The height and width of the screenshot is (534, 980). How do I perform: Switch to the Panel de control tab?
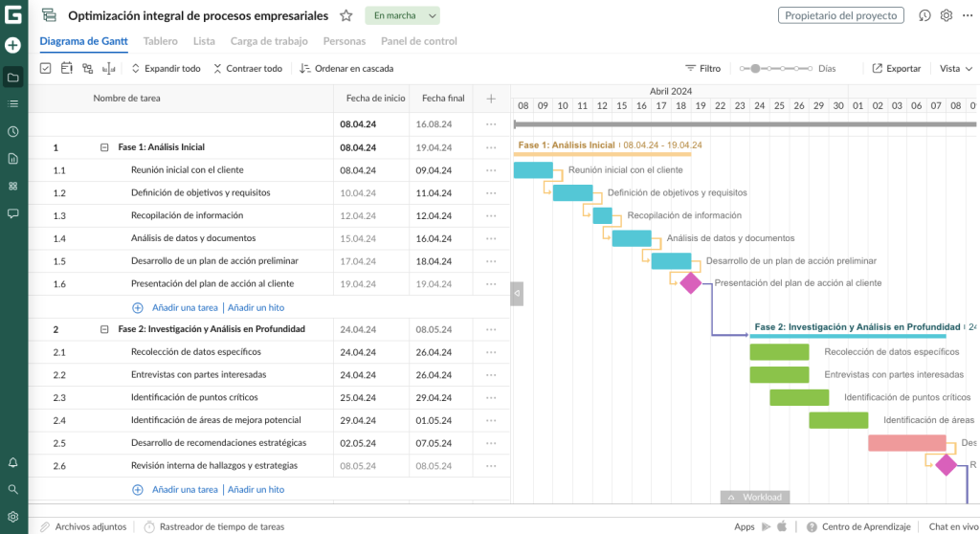coord(419,41)
